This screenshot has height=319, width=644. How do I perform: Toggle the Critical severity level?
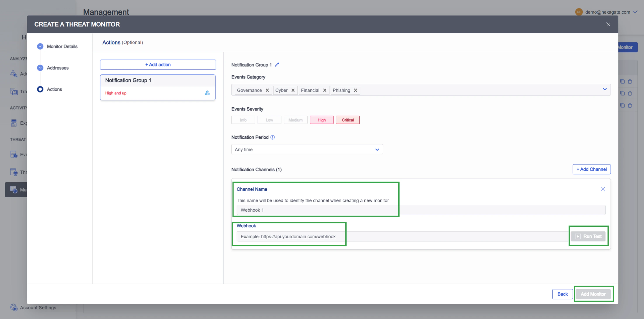[348, 120]
